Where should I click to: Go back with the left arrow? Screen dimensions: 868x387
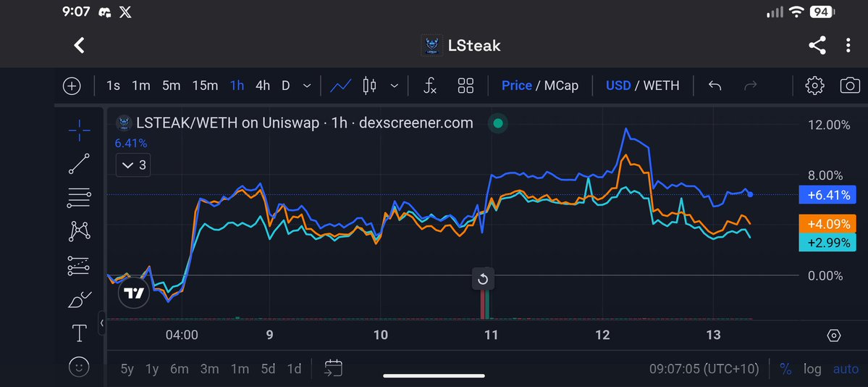79,45
